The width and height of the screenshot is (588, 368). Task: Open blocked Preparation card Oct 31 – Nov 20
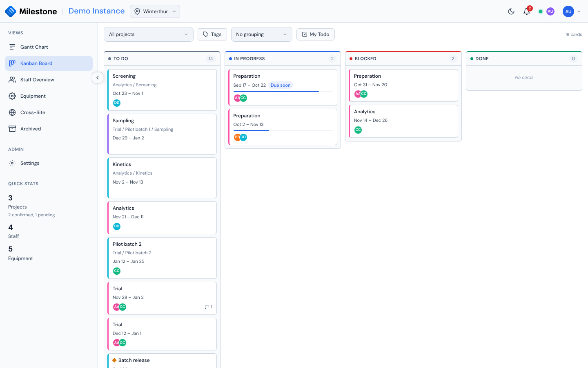(403, 85)
